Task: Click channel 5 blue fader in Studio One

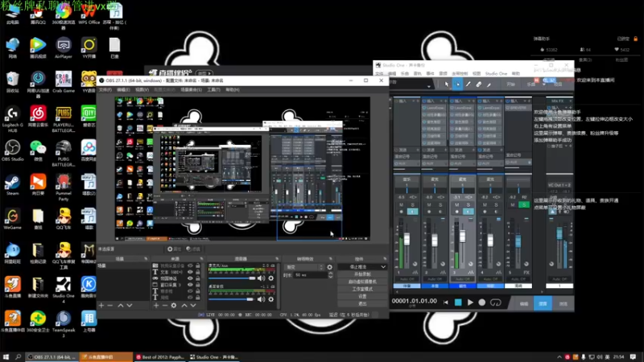Action: [518, 241]
